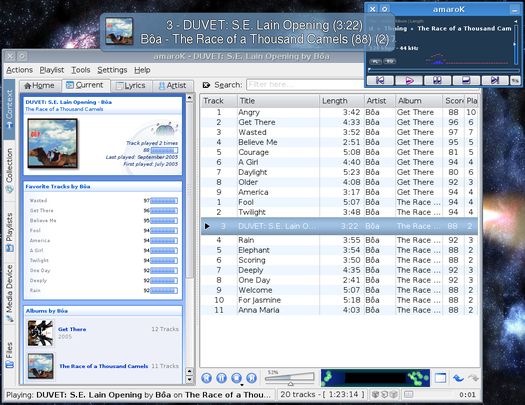Click the middle cube icon in status bar
This screenshot has width=525, height=405.
pyautogui.click(x=385, y=395)
